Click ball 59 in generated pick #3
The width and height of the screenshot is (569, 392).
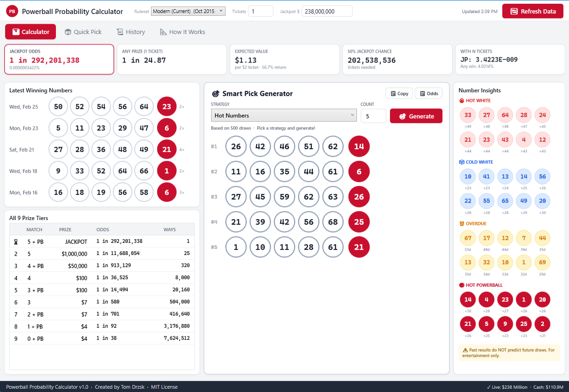click(284, 197)
